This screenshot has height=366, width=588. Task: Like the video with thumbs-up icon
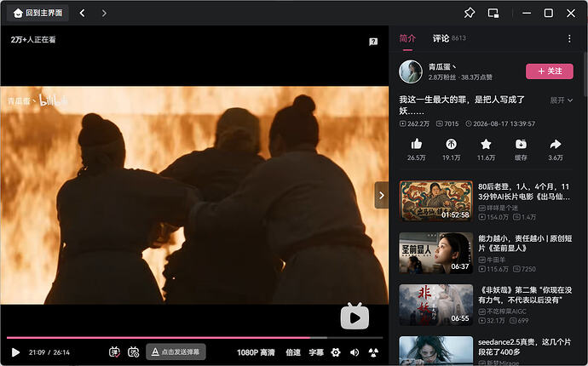(416, 144)
